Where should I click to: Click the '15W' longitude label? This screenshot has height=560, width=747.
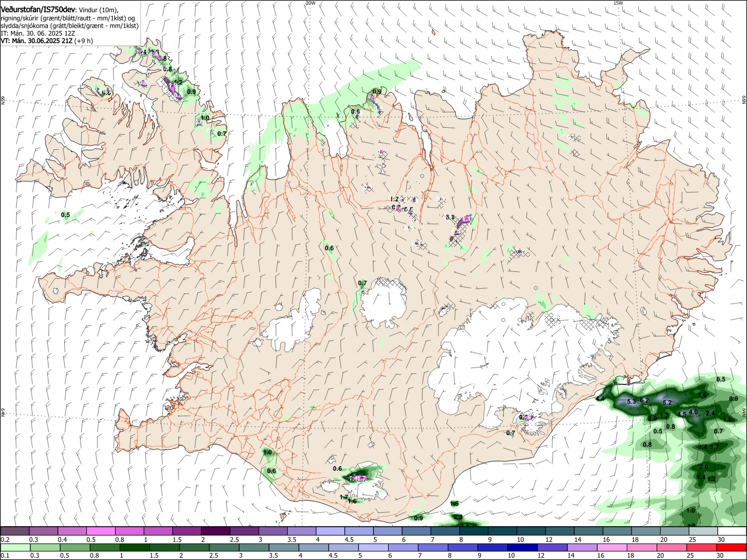pyautogui.click(x=618, y=3)
